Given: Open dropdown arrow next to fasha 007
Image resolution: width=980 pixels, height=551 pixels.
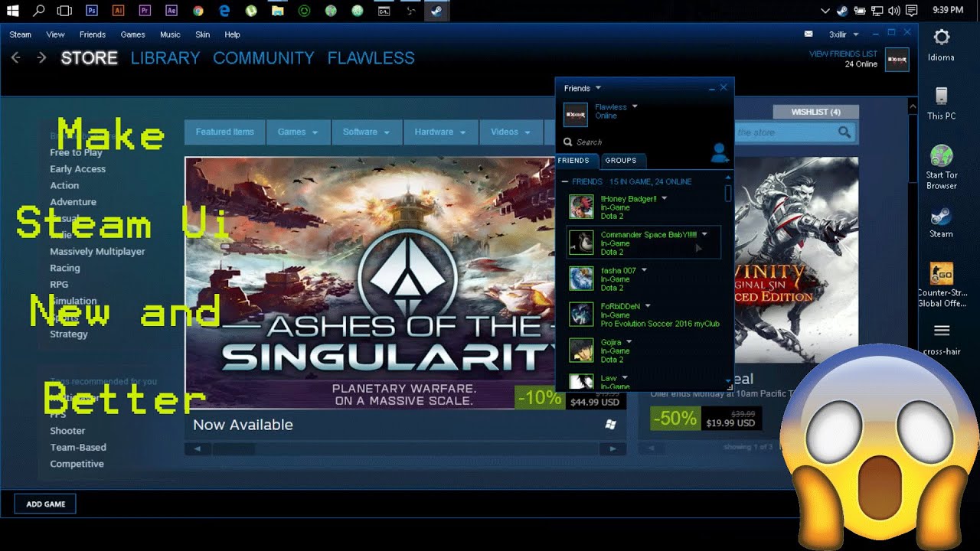Looking at the screenshot, I should pyautogui.click(x=645, y=270).
